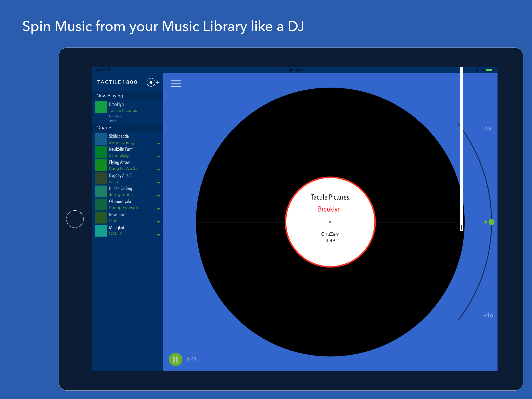The width and height of the screenshot is (532, 399).
Task: Expand dropdown arrow for Okonomiyaki
Action: (159, 209)
